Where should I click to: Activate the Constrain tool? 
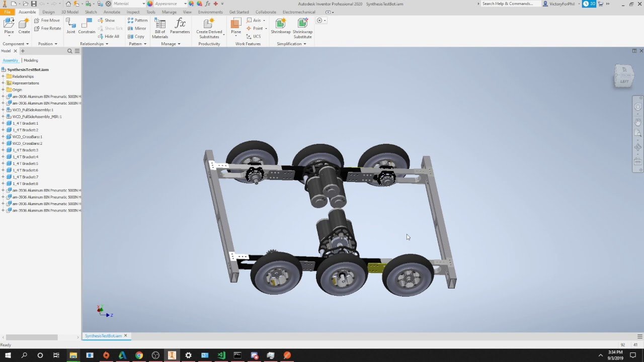(87, 26)
